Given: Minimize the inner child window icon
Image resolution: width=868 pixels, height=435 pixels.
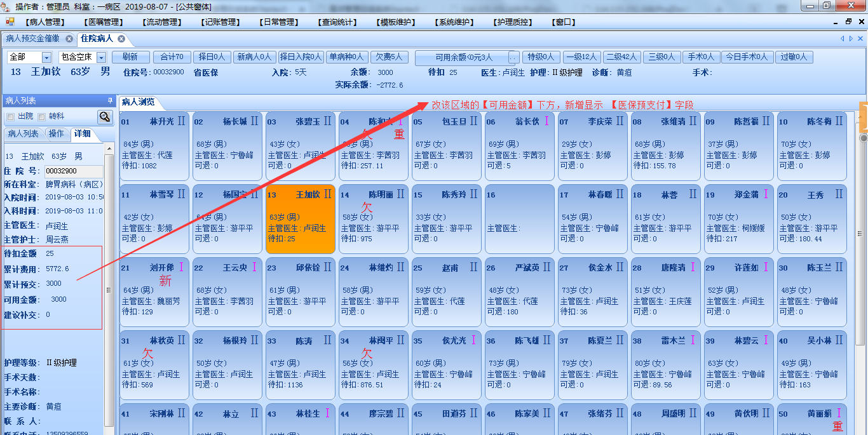Looking at the screenshot, I should click(x=836, y=22).
